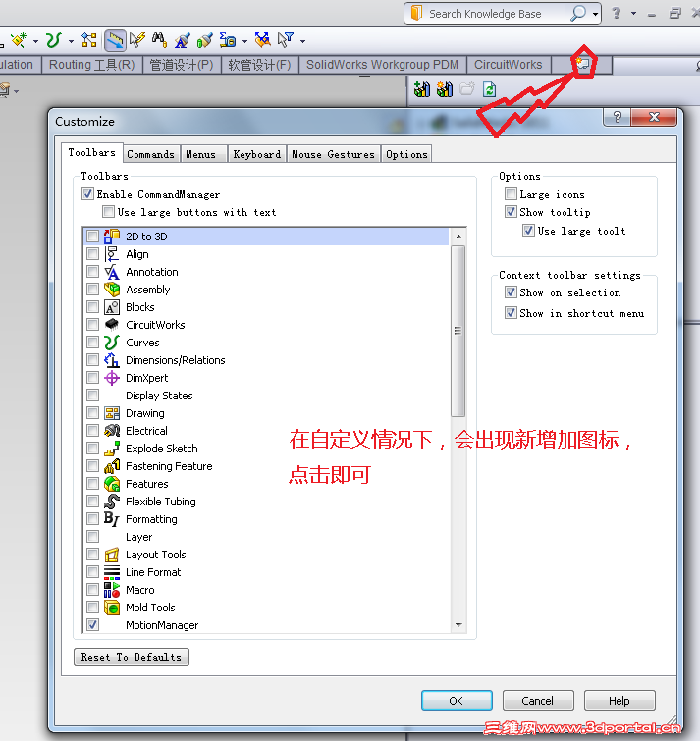Click the Select cursor toolbar icon

[137, 40]
